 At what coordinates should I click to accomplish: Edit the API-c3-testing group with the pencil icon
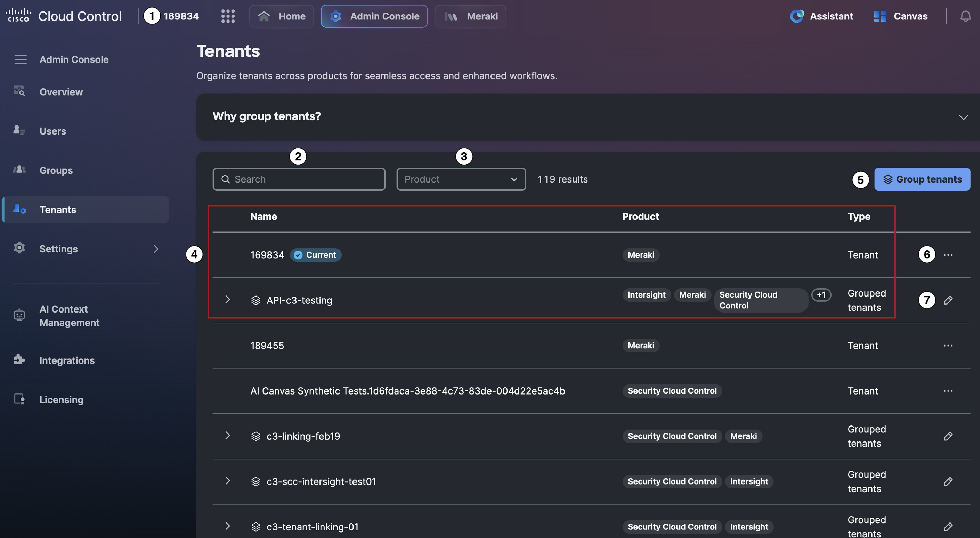pyautogui.click(x=948, y=300)
